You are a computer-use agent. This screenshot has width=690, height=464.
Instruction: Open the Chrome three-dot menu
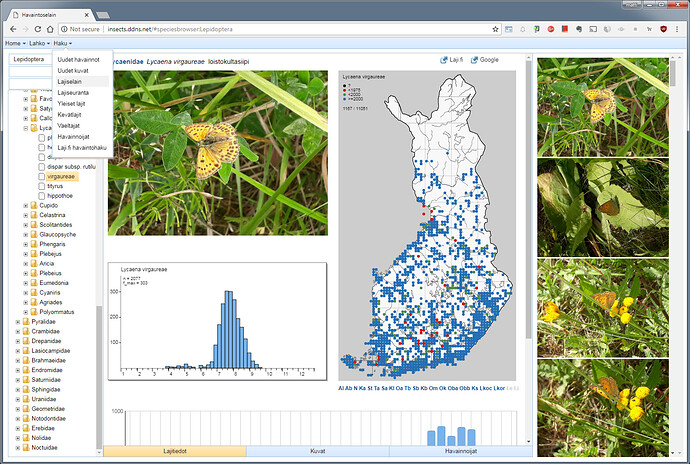[678, 29]
